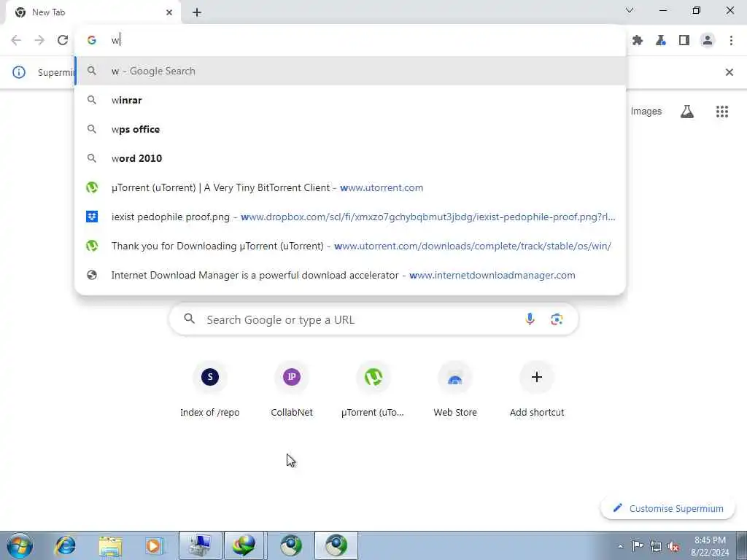Click in the address bar text field
Image resolution: width=747 pixels, height=560 pixels.
350,41
